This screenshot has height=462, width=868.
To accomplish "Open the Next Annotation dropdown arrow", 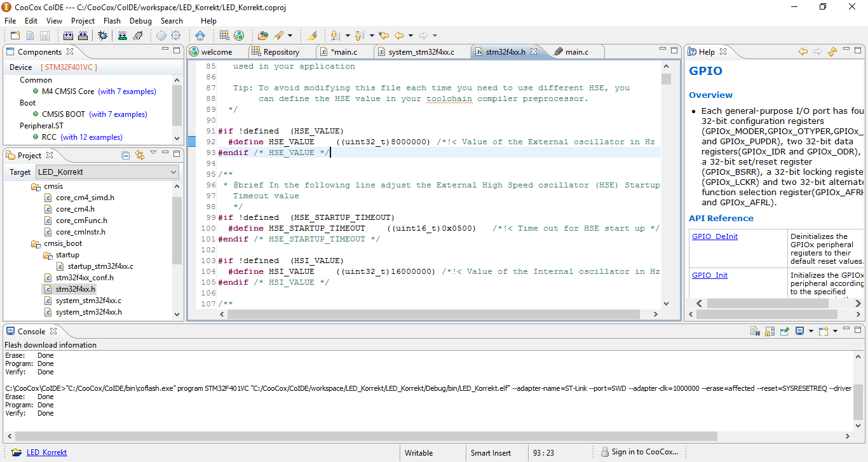I will 346,36.
